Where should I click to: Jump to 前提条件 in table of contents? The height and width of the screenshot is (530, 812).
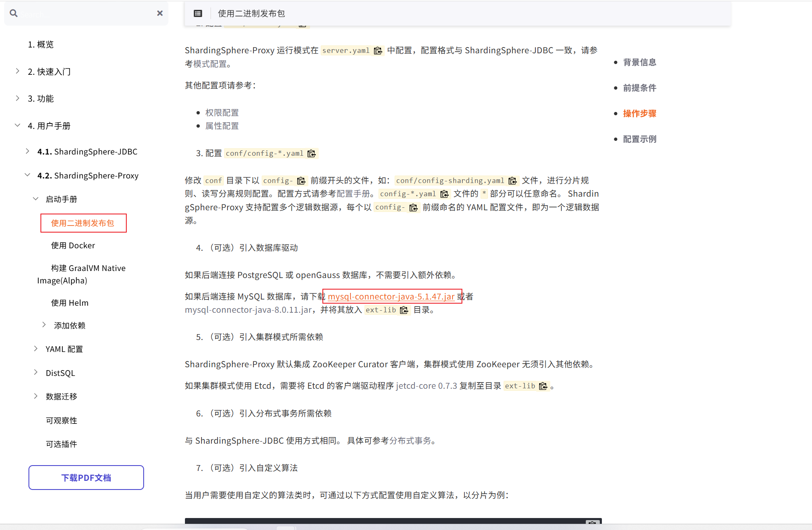click(639, 88)
